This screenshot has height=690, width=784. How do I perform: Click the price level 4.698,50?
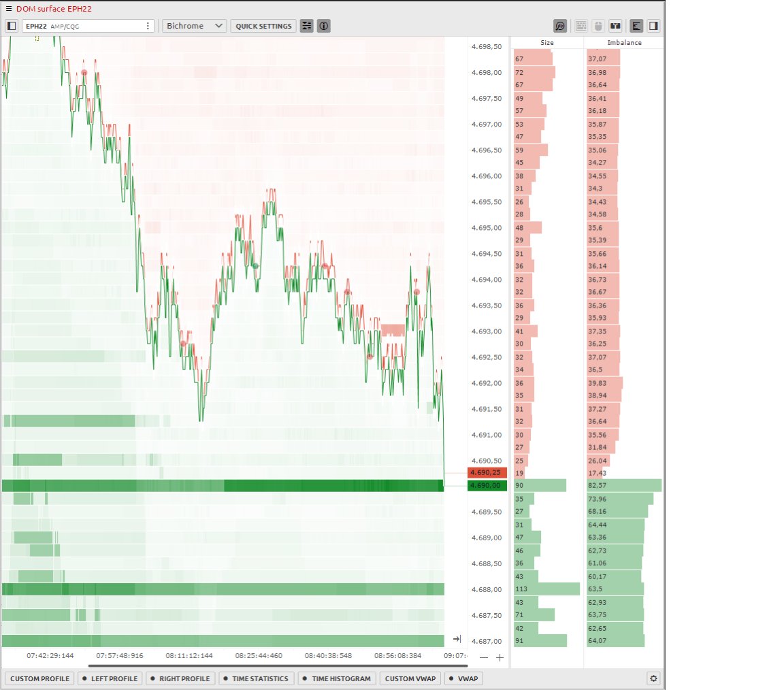[487, 46]
